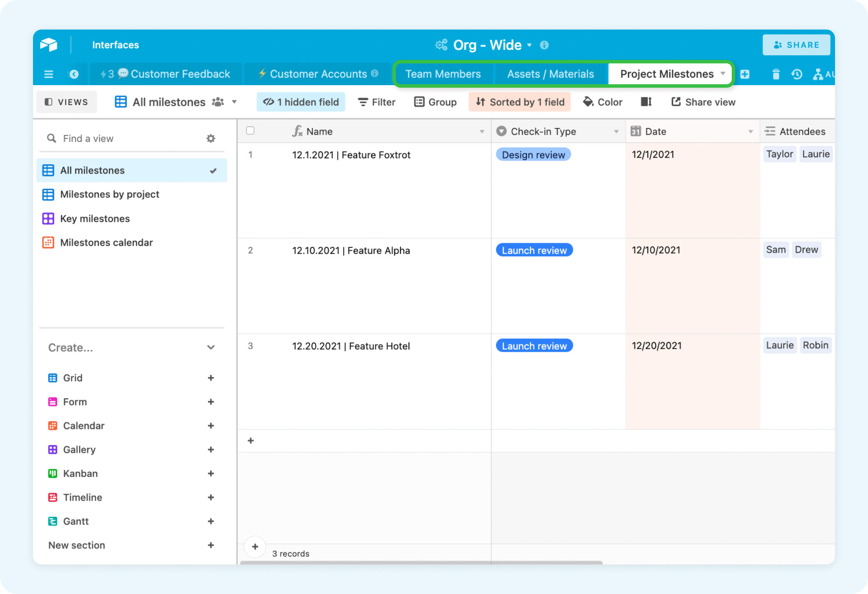
Task: Open the table history icon in top bar
Action: pyautogui.click(x=797, y=74)
